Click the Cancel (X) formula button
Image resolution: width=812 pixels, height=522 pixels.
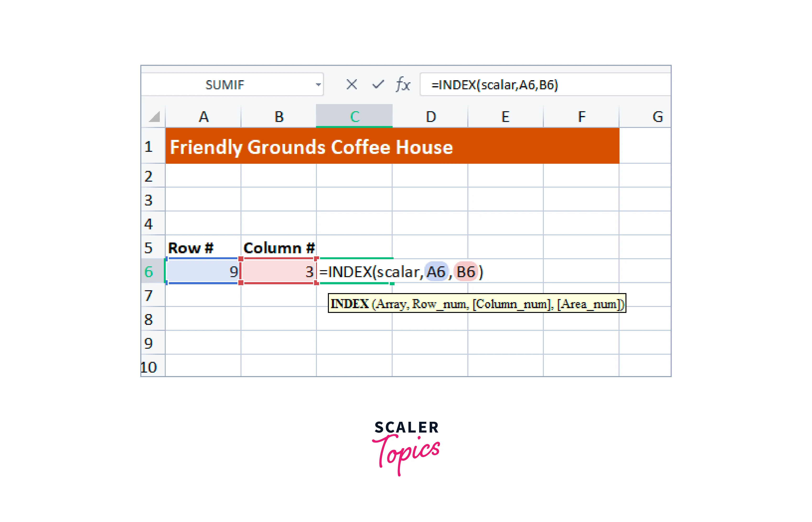coord(351,84)
